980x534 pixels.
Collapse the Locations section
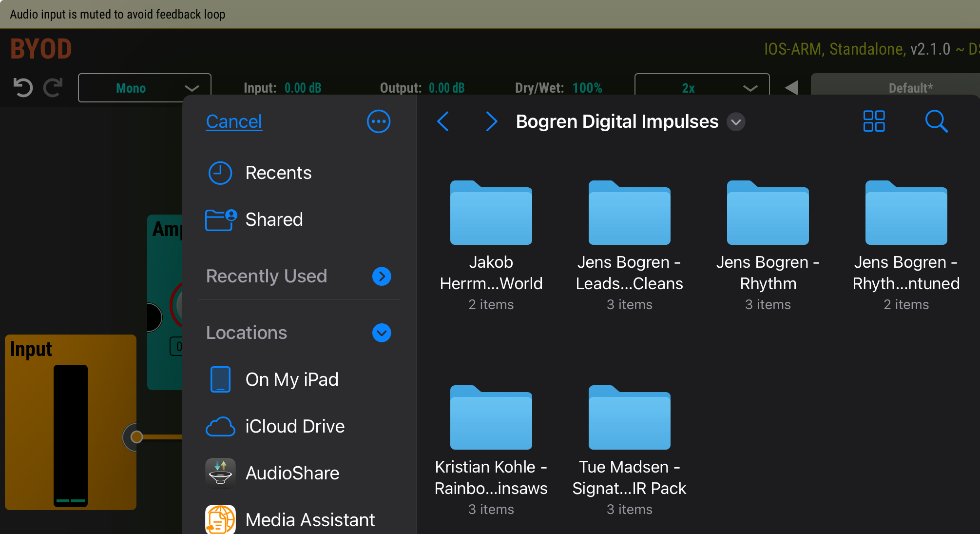(382, 333)
